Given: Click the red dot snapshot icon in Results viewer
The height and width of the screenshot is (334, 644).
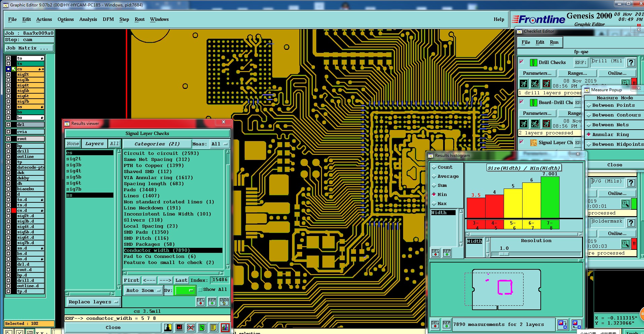Looking at the screenshot, I should click(x=179, y=327).
